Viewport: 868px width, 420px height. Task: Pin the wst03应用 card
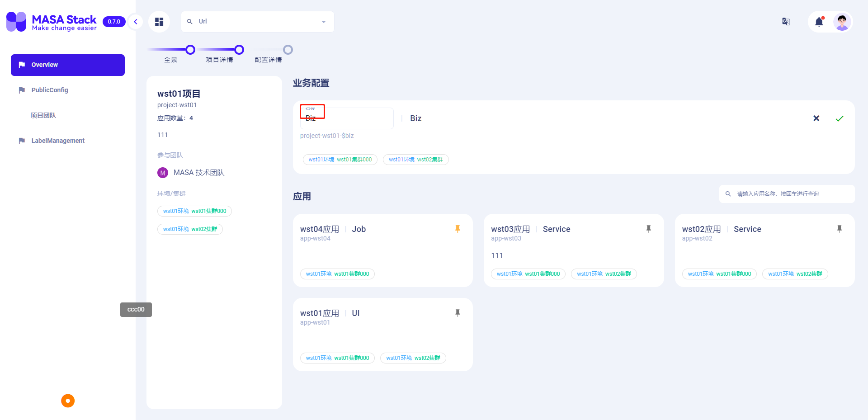coord(648,229)
